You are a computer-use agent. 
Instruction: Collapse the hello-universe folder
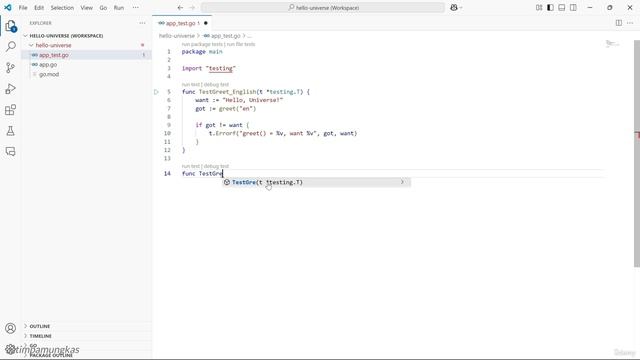53,45
